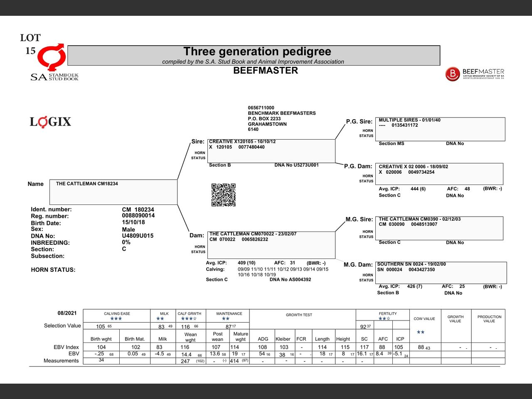Screen dimensions: 532x399
Task: Click the Maintenance star rating
Action: tap(226, 319)
